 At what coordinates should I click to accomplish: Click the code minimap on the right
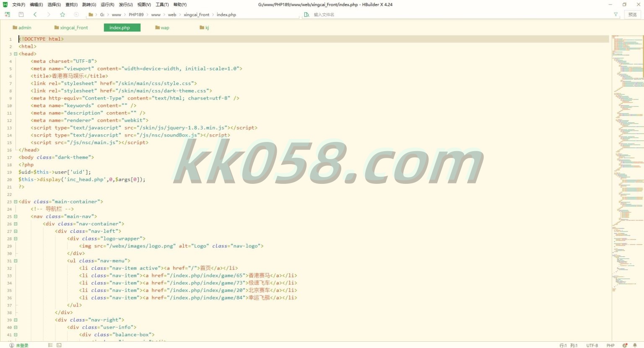click(x=627, y=163)
